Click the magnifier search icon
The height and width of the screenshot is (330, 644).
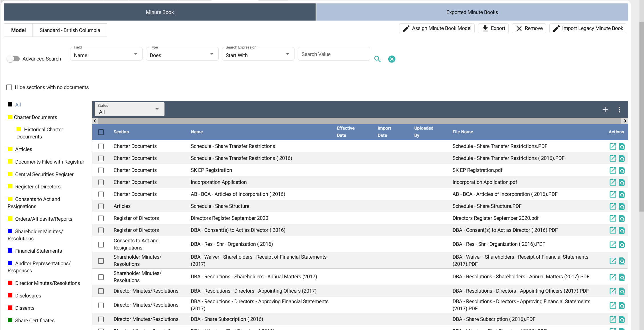pyautogui.click(x=377, y=59)
